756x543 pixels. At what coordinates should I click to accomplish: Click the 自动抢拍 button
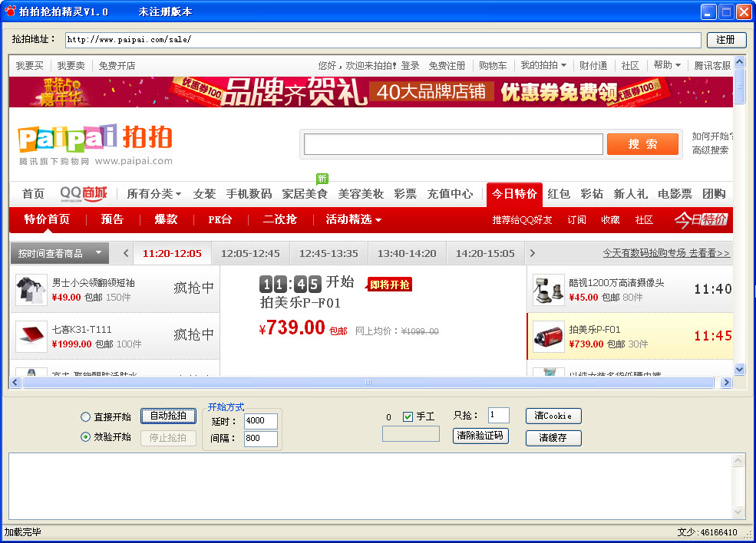(168, 416)
